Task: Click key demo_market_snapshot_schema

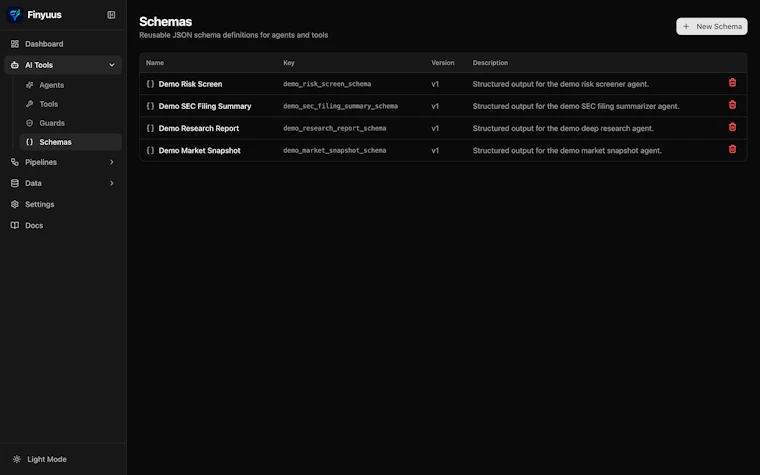Action: [x=334, y=150]
